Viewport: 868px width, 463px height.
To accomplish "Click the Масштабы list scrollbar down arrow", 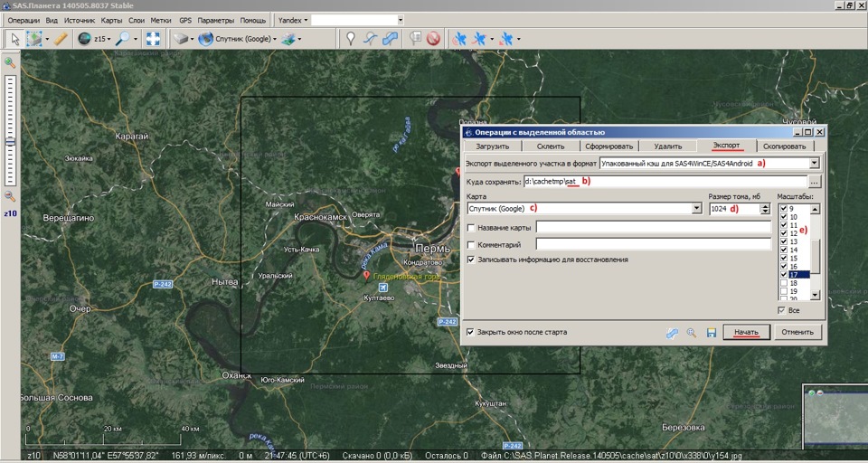I will (815, 295).
